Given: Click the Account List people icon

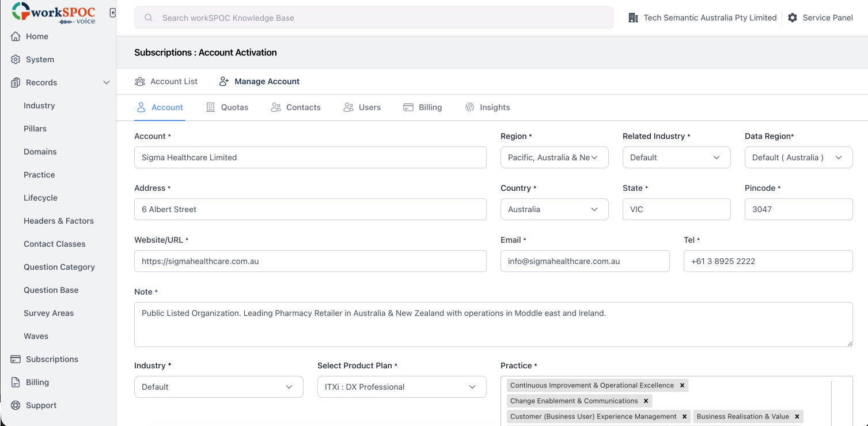Looking at the screenshot, I should pyautogui.click(x=140, y=81).
